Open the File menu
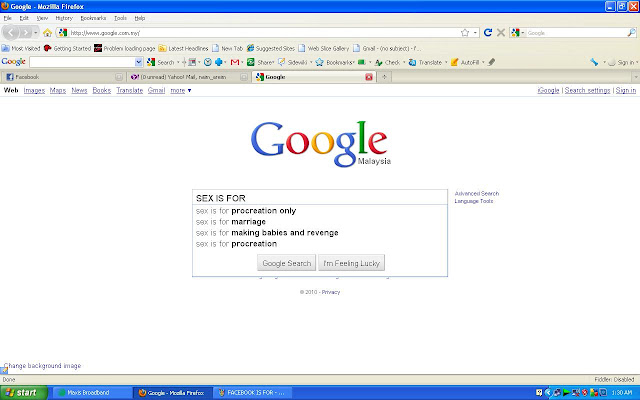 (8, 18)
